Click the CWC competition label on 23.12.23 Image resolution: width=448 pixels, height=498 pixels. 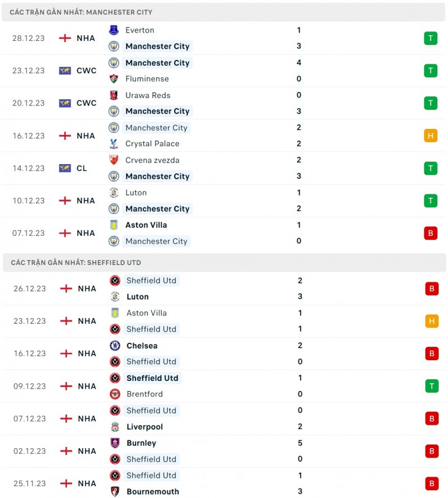click(x=86, y=71)
